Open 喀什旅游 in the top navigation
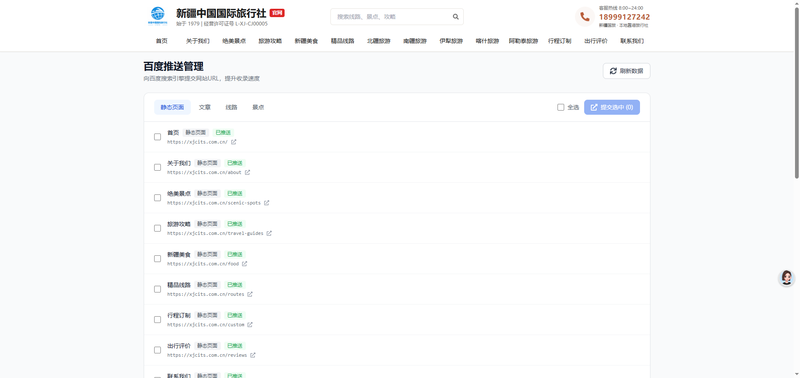800x378 pixels. click(487, 41)
